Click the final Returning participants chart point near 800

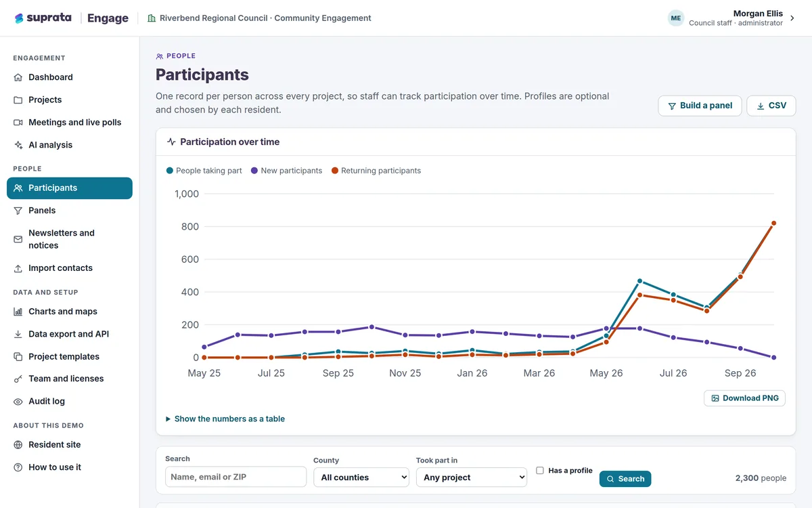pos(773,223)
